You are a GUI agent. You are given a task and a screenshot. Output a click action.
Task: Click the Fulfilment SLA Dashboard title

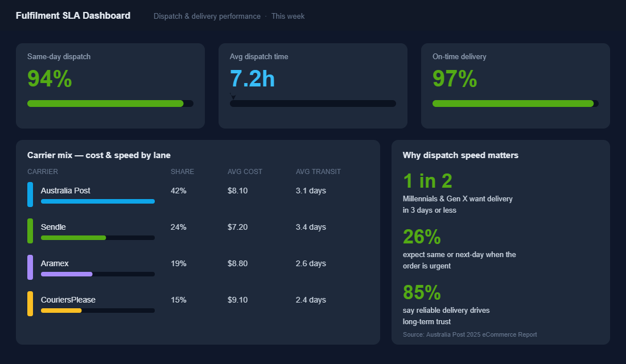(x=73, y=15)
